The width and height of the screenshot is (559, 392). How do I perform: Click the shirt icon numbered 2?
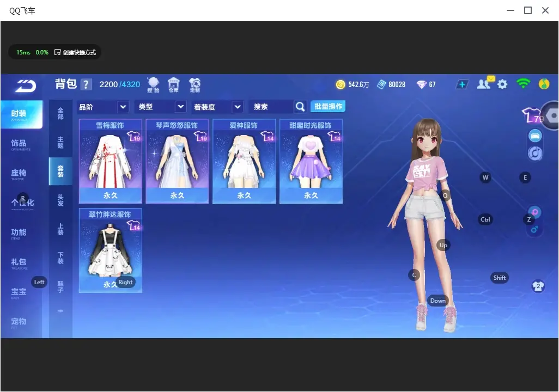click(x=538, y=286)
